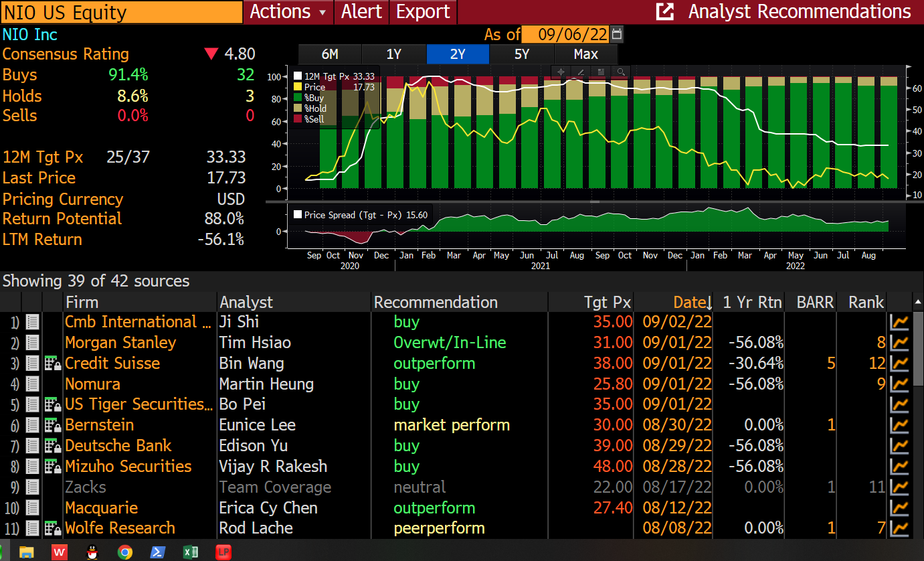This screenshot has height=561, width=924.
Task: Select analyst name Vijay R Rakesh
Action: tap(274, 467)
